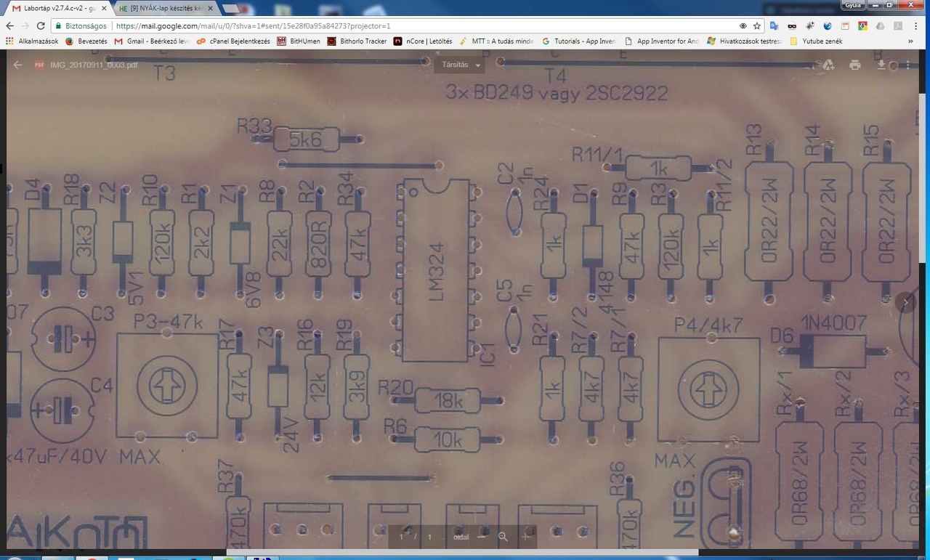
Task: Reset zoom with the magnifier icon
Action: [503, 537]
